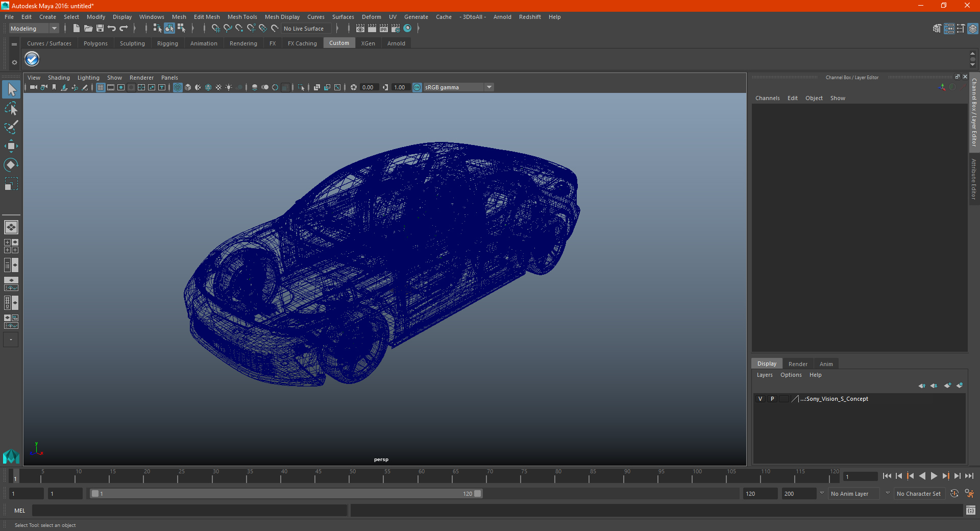Viewport: 980px width, 531px height.
Task: Click the time range slider bar
Action: [x=286, y=494]
